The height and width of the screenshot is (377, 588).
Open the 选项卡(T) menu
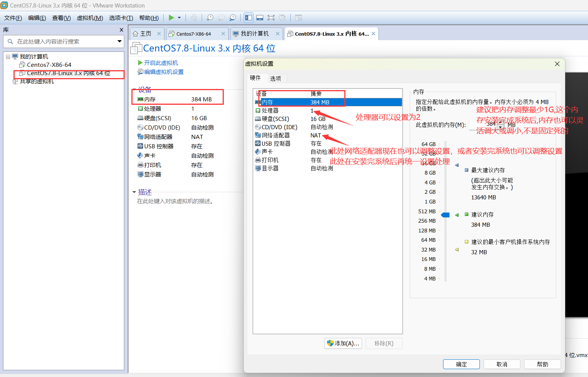pos(121,18)
